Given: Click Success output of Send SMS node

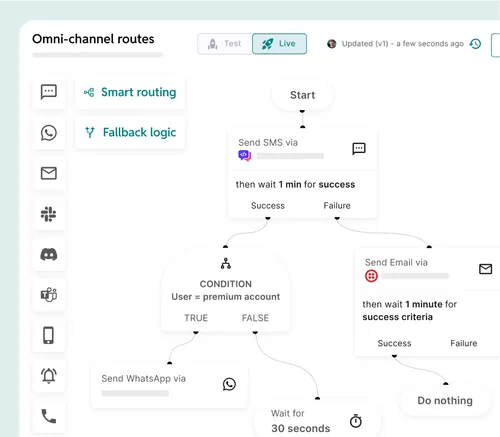Looking at the screenshot, I should 268,206.
